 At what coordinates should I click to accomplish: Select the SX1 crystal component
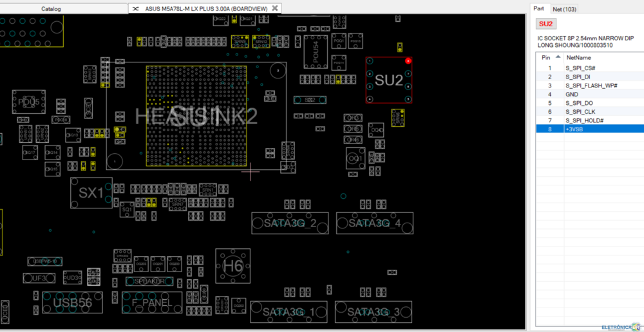pyautogui.click(x=91, y=193)
